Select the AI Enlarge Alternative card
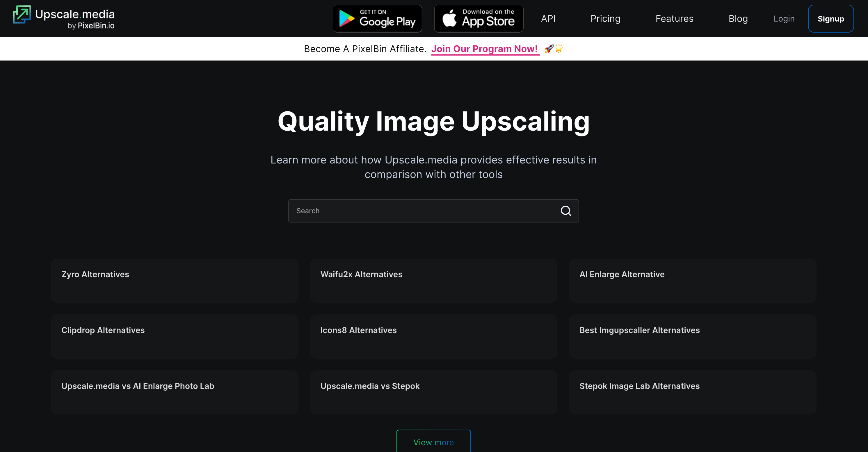868x452 pixels. click(x=692, y=281)
